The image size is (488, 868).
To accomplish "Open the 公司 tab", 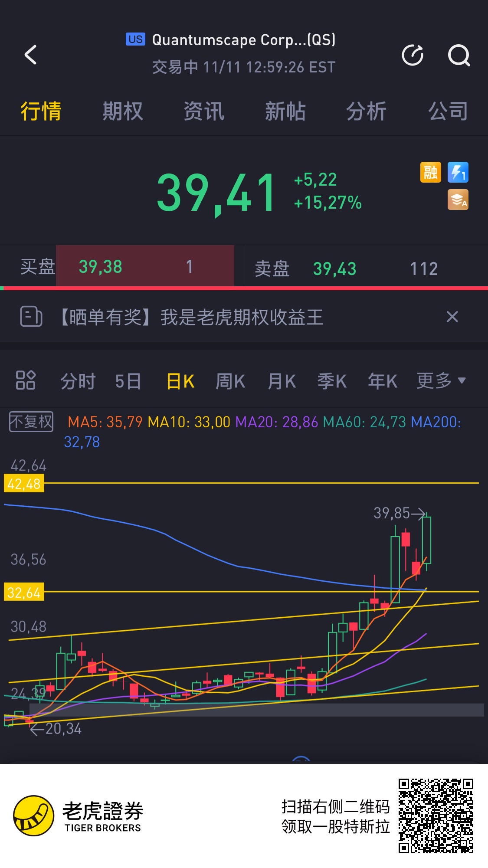I will [448, 111].
